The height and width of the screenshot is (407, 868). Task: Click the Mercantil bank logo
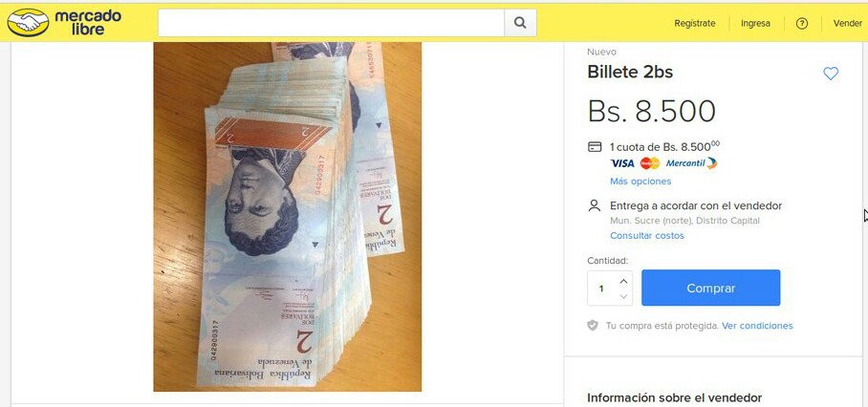(691, 163)
